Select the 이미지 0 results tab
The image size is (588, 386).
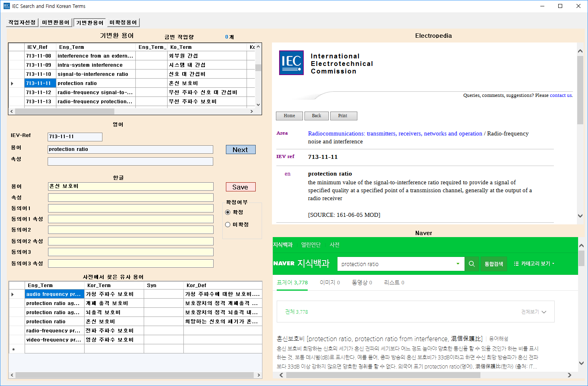tap(330, 283)
